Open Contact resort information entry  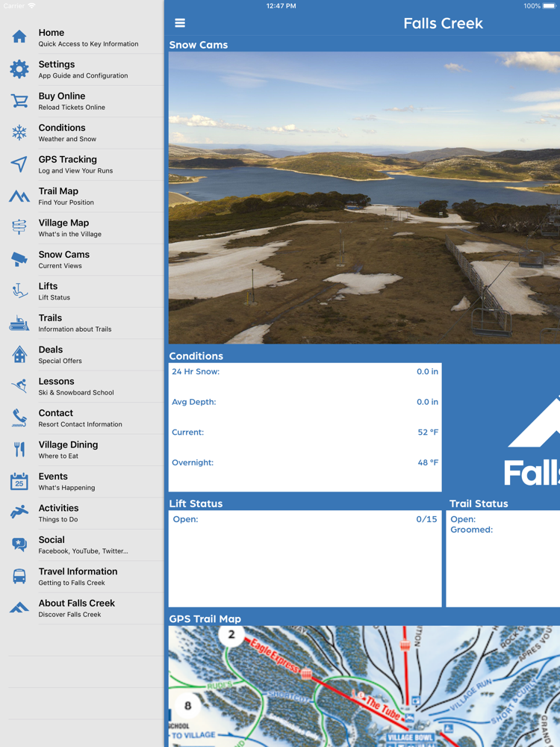point(82,418)
